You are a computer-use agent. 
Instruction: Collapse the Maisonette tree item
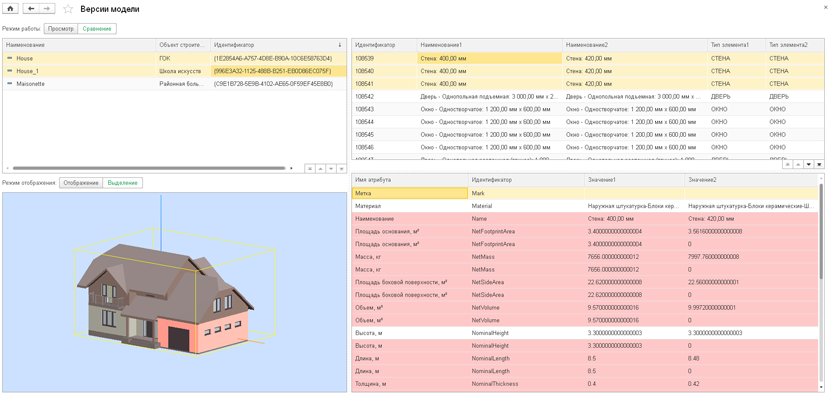click(10, 84)
